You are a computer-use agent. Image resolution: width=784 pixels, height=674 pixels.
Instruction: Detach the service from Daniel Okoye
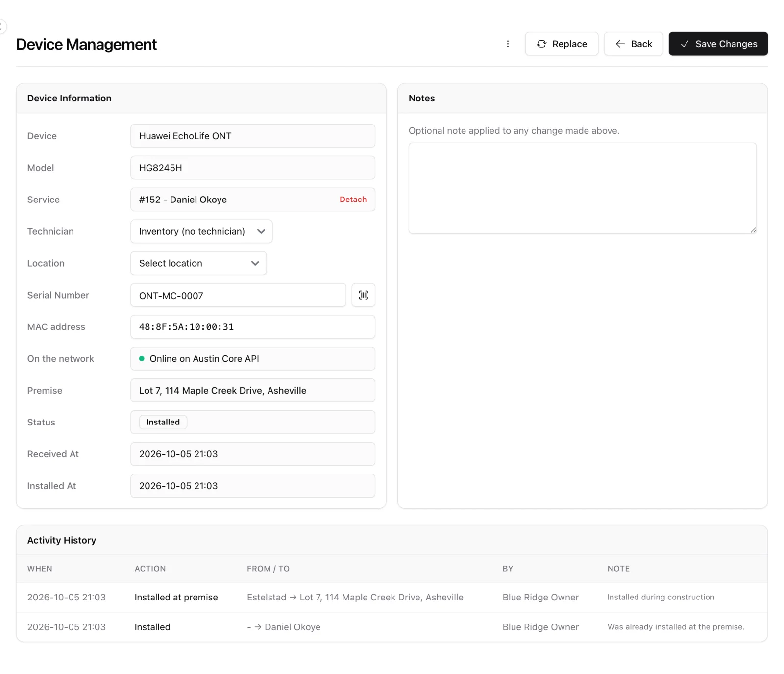[353, 200]
